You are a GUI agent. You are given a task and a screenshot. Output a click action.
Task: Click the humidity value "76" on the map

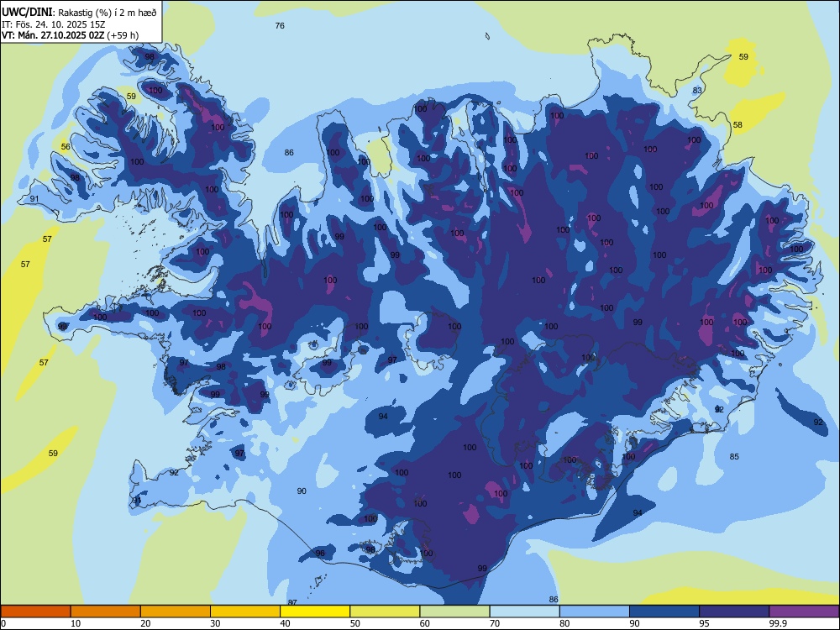pyautogui.click(x=280, y=26)
